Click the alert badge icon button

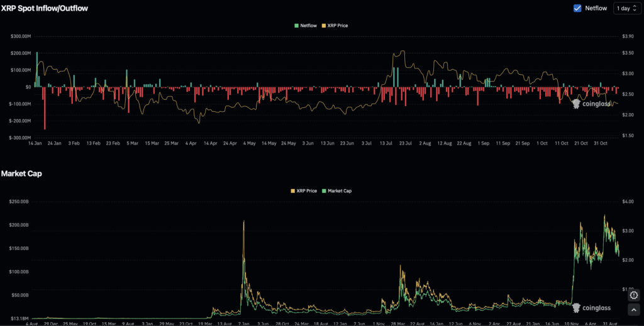634,295
